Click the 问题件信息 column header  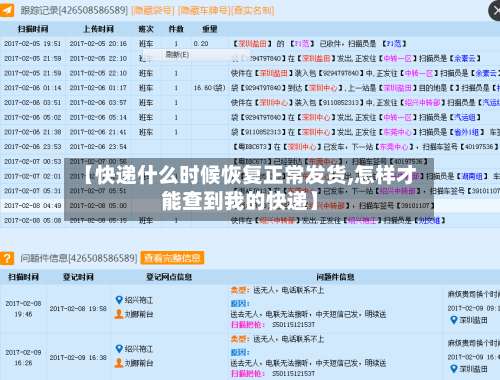coord(335,277)
